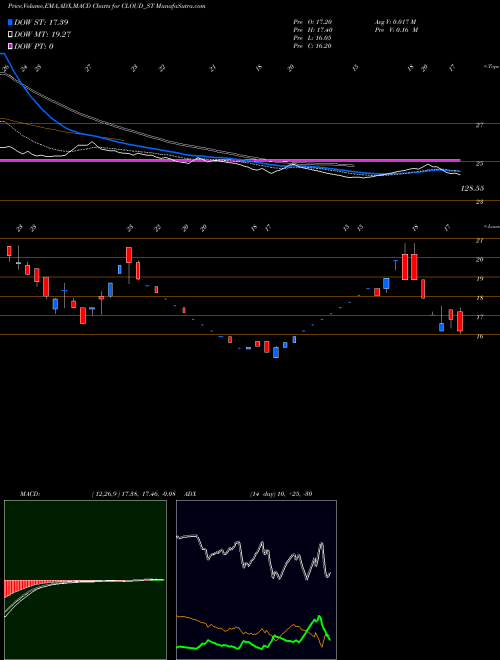
Task: Click the magenta horizontal line on EMA chart
Action: point(230,160)
